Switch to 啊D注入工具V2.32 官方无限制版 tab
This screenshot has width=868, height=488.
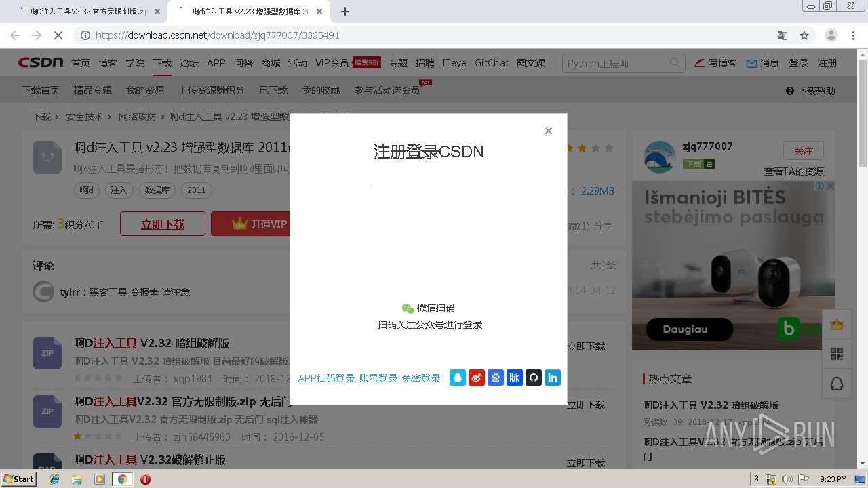(88, 12)
